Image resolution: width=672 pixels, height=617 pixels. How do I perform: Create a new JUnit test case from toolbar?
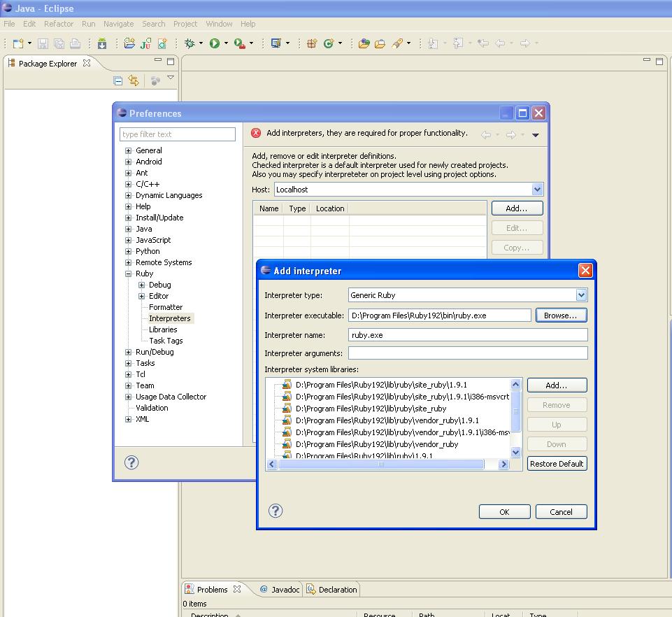tap(145, 43)
